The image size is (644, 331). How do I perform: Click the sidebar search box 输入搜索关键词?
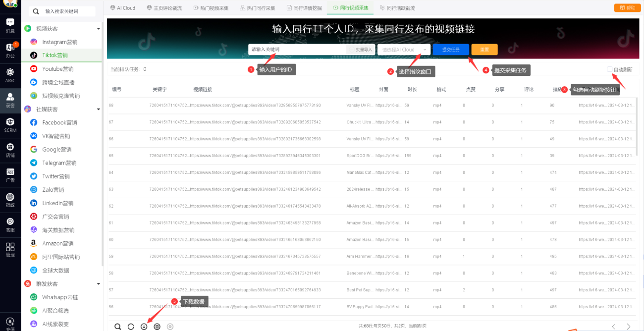[61, 11]
